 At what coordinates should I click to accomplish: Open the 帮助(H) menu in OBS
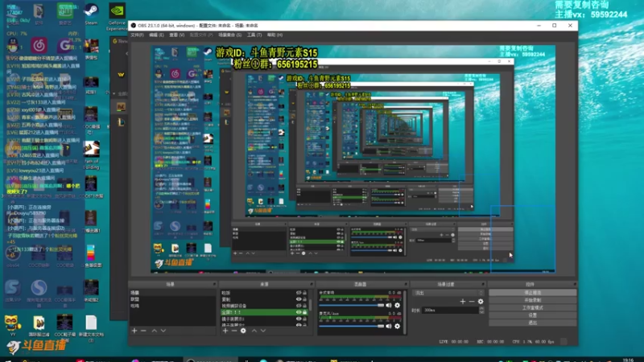275,35
